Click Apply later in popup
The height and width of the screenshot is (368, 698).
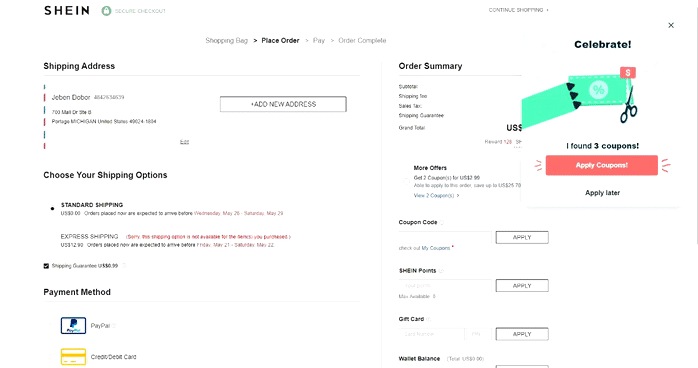602,193
